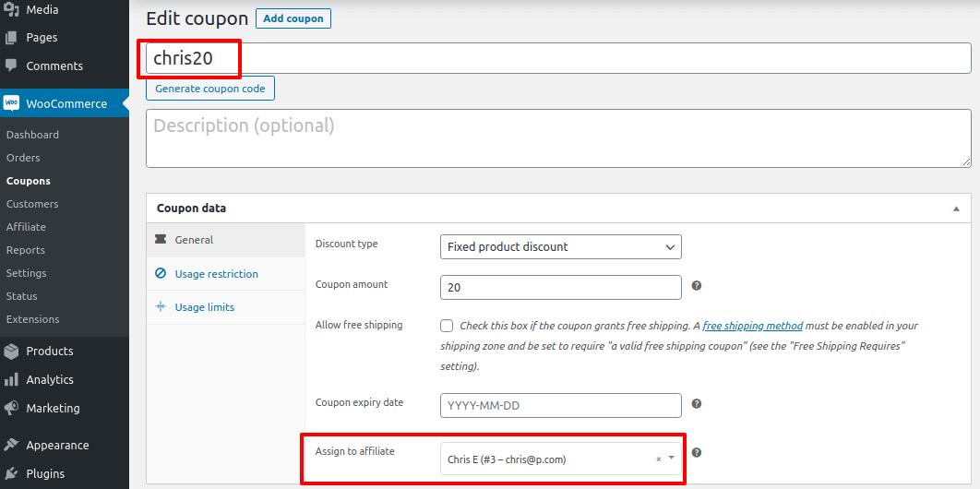Collapse the Coupon data panel
Viewport: 980px width, 489px height.
tap(956, 209)
